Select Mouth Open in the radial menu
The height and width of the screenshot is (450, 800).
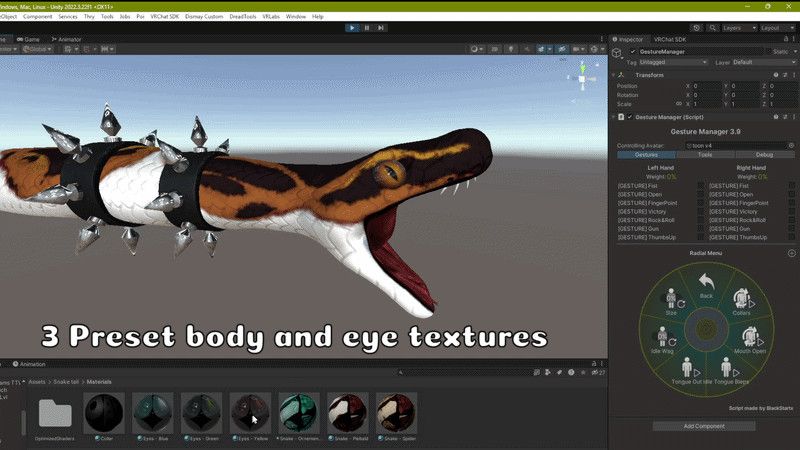click(x=750, y=340)
